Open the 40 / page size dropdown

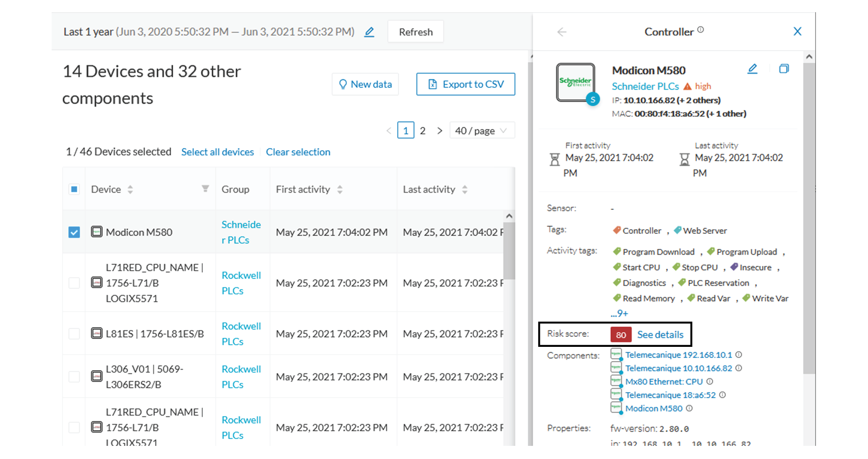(482, 131)
